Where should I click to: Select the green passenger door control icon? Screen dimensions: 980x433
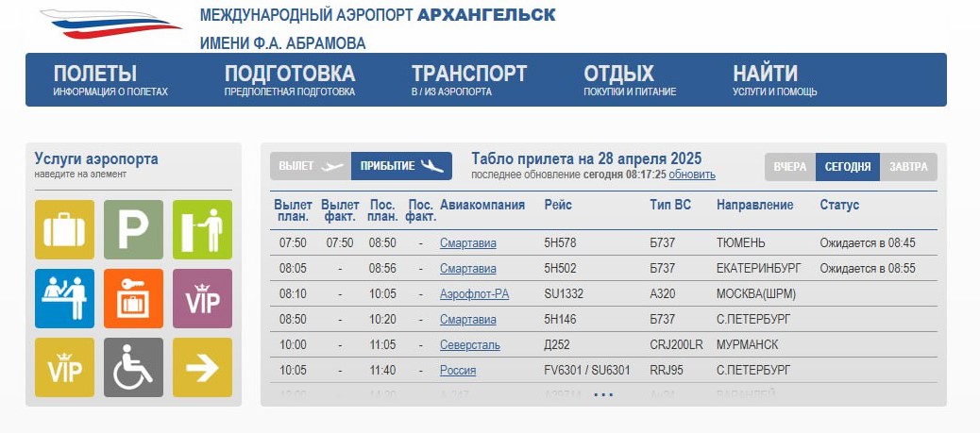pos(202,229)
